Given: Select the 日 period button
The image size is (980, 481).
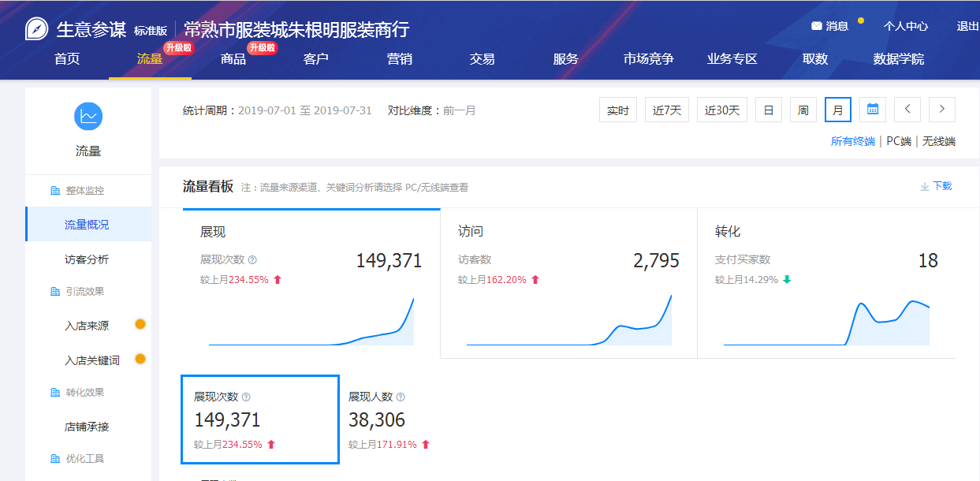Looking at the screenshot, I should (x=769, y=110).
